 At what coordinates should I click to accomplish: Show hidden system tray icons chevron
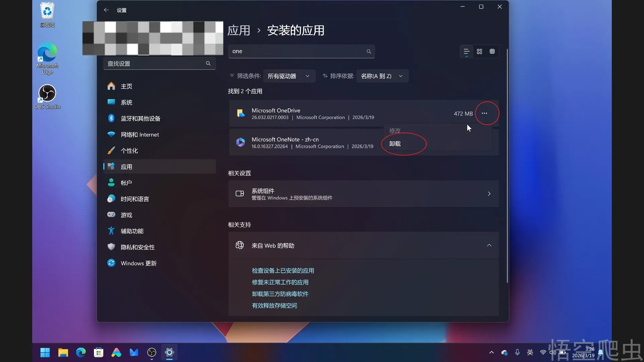(x=491, y=352)
